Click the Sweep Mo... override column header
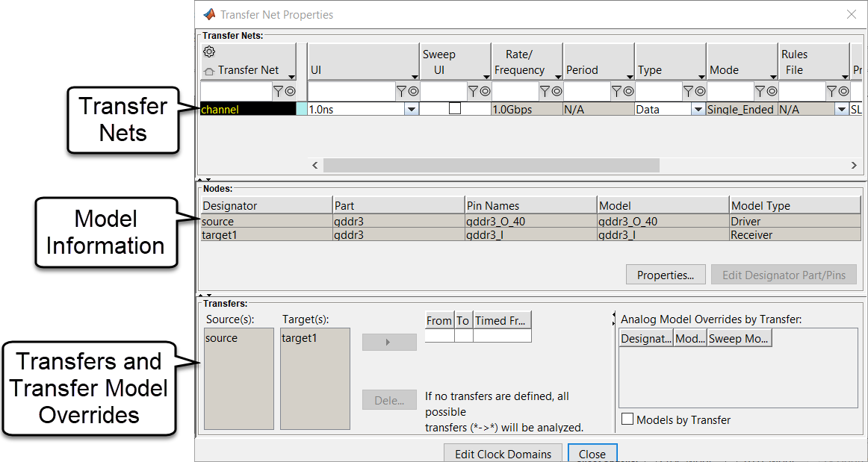 tap(739, 339)
